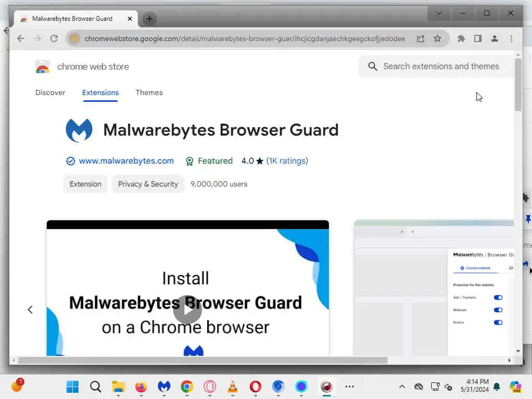Click the horizontal scrollbar thumb

click(x=203, y=361)
